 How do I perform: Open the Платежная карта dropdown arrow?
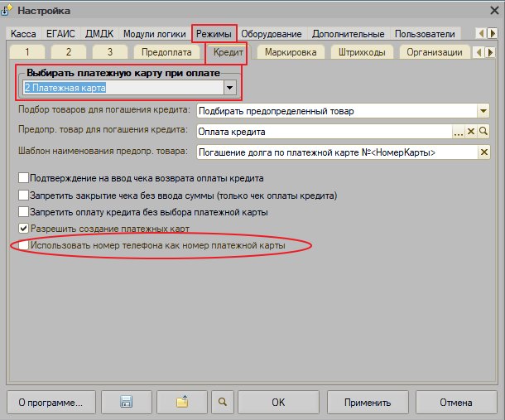[x=229, y=87]
